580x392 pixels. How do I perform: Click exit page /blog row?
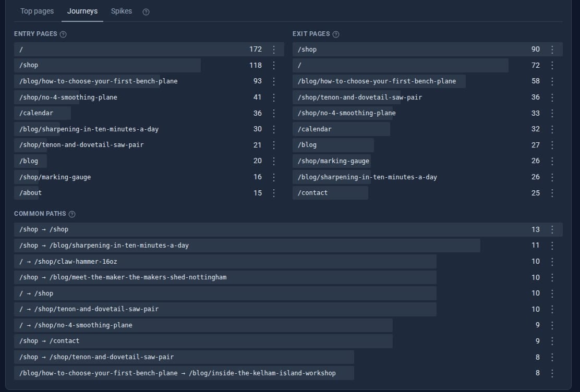point(428,145)
